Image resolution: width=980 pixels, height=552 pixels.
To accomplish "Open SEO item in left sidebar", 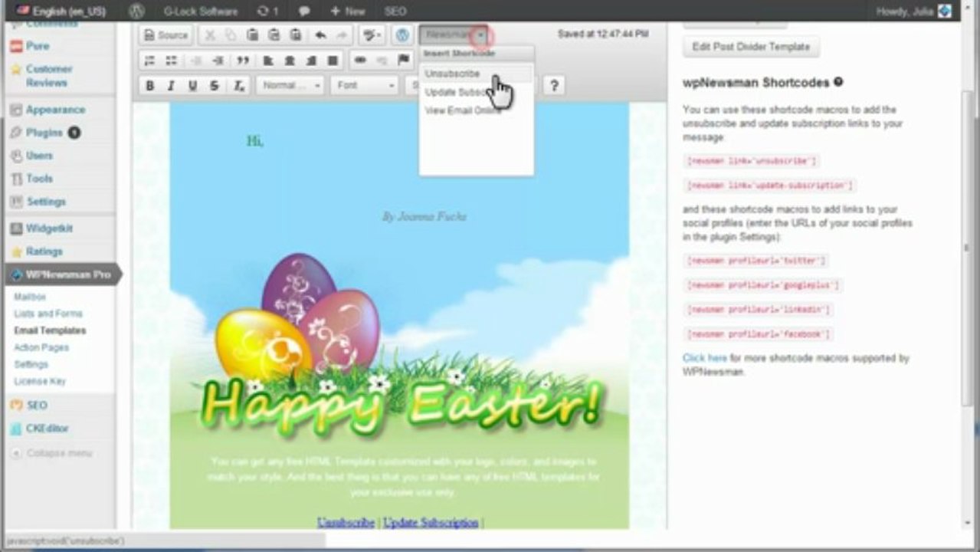I will (x=36, y=405).
